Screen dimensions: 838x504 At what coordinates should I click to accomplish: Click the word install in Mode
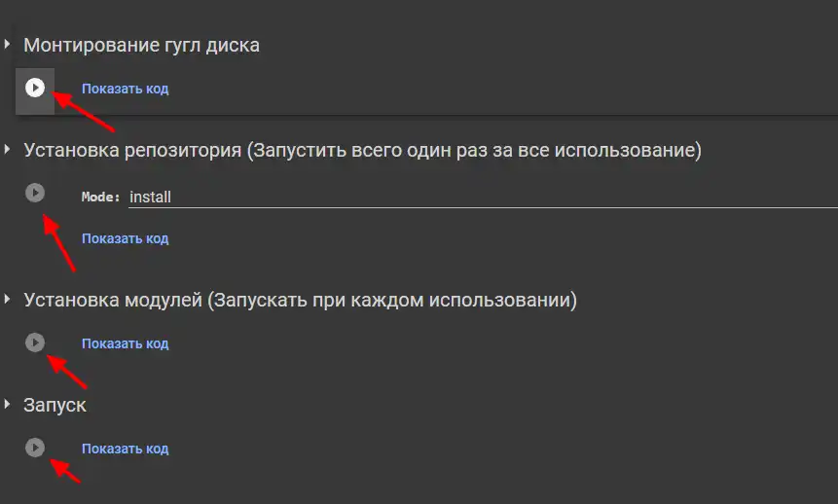pos(150,197)
